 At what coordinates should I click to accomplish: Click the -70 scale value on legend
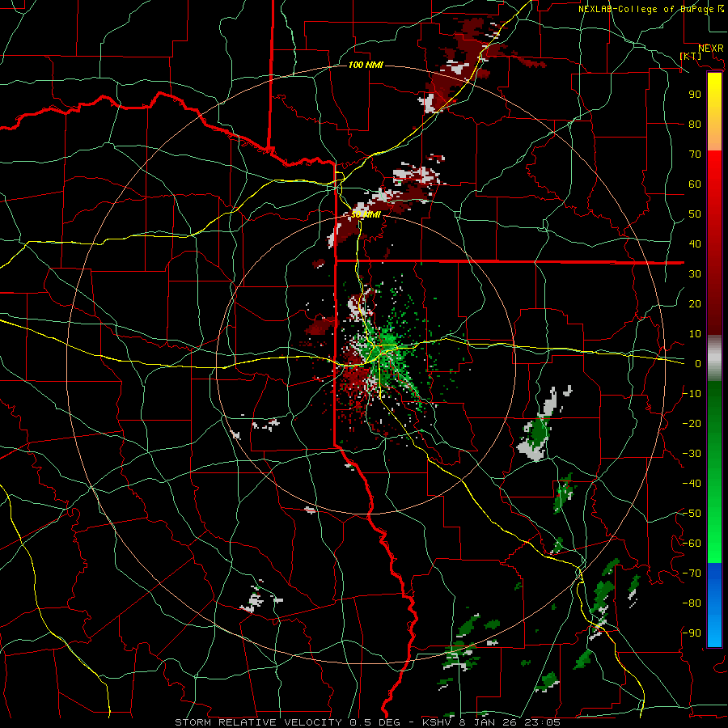692,574
